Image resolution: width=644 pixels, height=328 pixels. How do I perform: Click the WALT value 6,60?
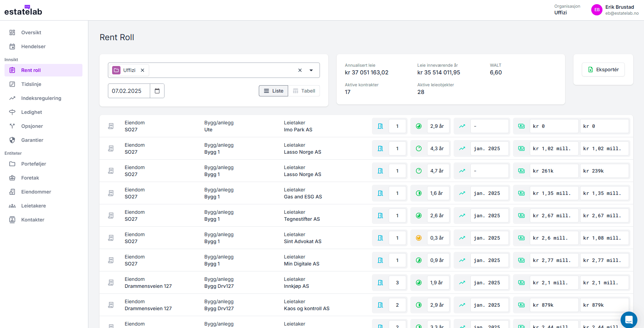click(496, 73)
